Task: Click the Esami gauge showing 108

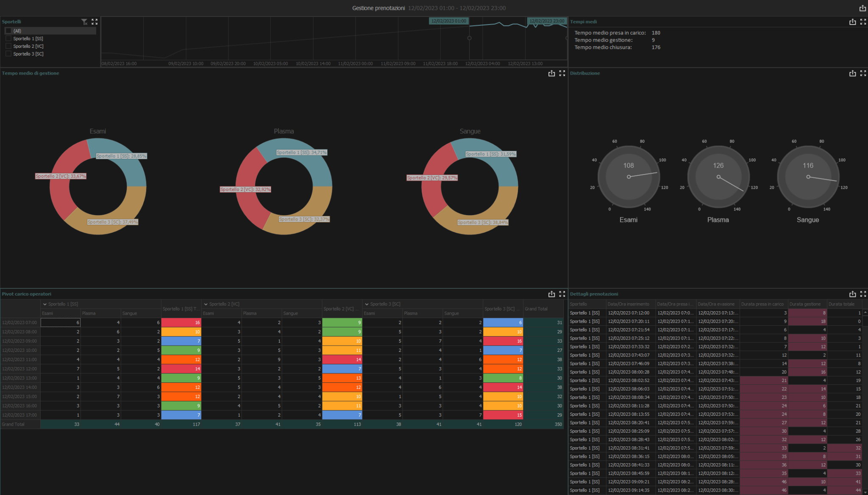Action: tap(629, 177)
